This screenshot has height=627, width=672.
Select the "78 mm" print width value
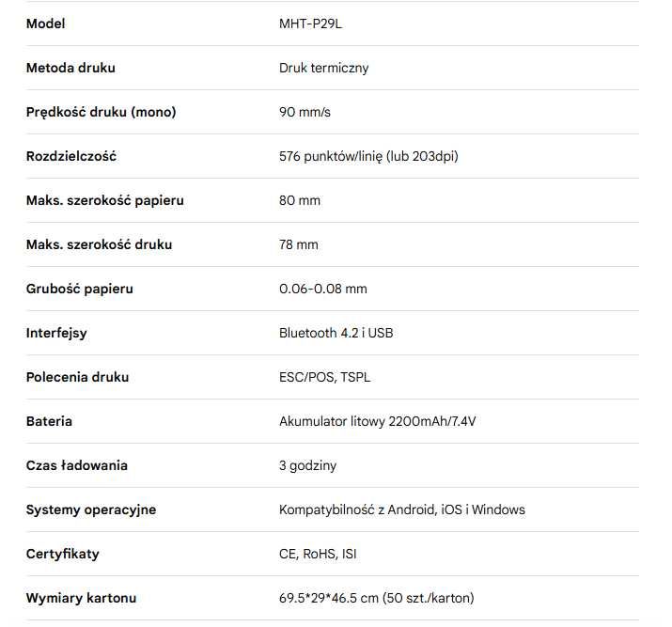[299, 244]
